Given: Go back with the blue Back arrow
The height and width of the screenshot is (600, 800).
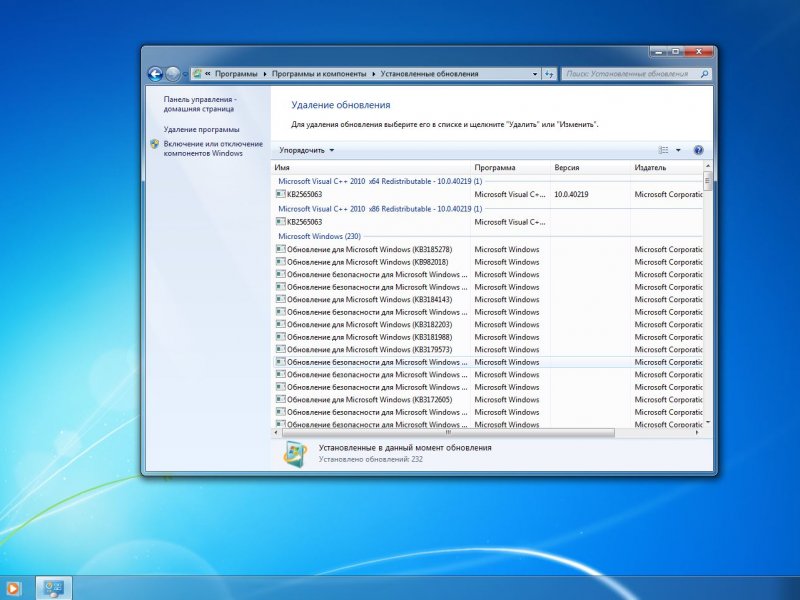Looking at the screenshot, I should [155, 74].
